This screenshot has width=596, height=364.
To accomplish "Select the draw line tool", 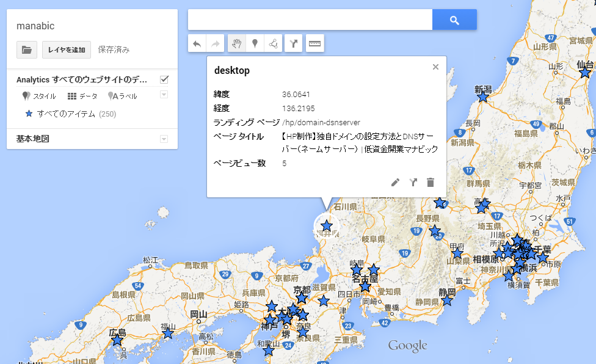I will coord(274,44).
